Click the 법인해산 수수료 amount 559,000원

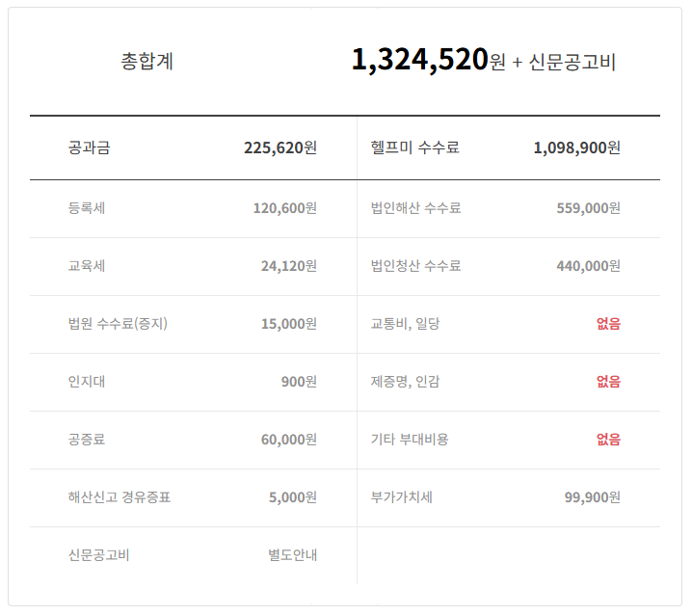[x=588, y=208]
